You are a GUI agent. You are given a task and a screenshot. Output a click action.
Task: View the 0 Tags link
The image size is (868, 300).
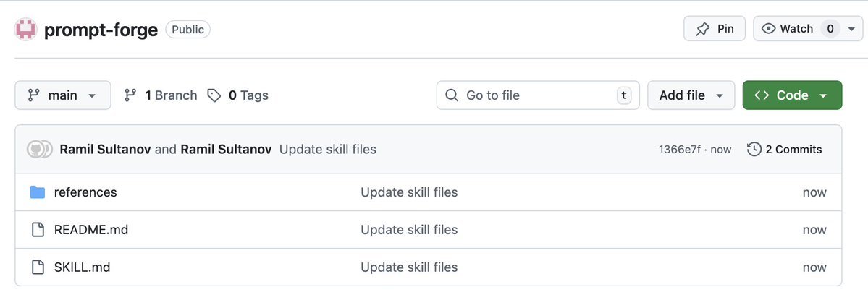click(x=238, y=95)
